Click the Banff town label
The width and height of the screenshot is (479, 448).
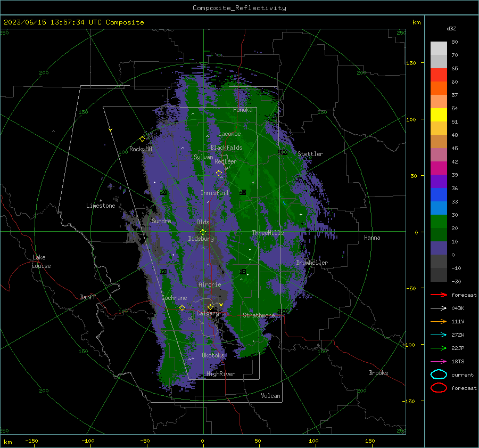88,297
